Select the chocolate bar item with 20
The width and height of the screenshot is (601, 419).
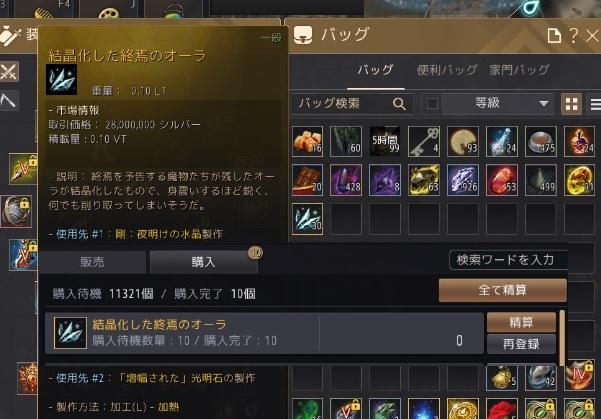click(x=307, y=180)
